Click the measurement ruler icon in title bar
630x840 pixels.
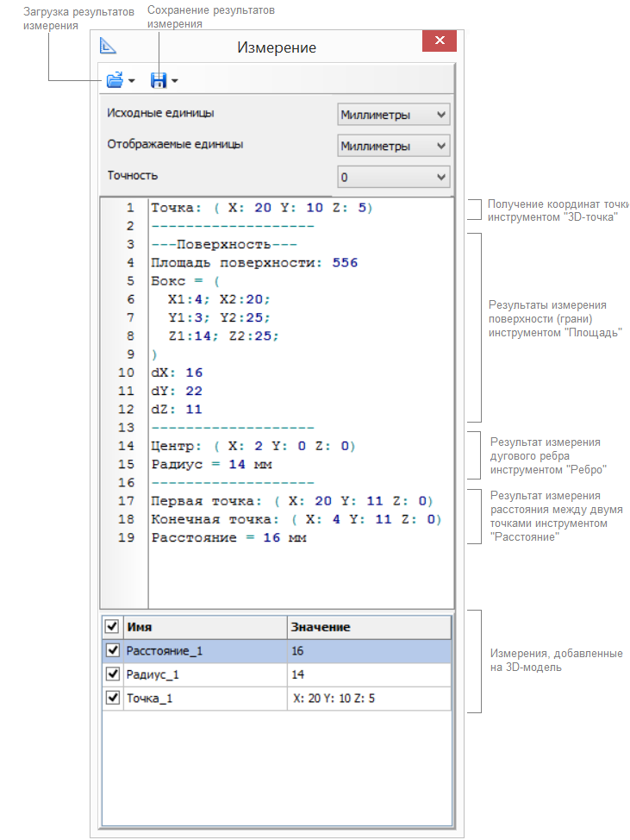coord(108,47)
